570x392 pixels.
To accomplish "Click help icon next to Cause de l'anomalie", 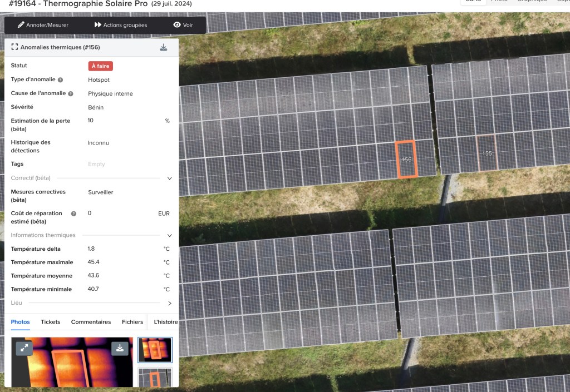I will click(x=71, y=94).
